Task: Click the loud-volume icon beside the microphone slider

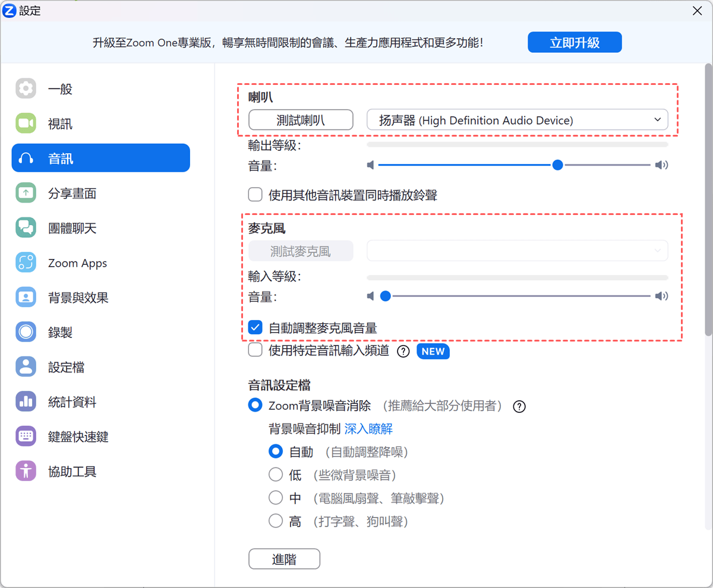Action: click(x=661, y=296)
